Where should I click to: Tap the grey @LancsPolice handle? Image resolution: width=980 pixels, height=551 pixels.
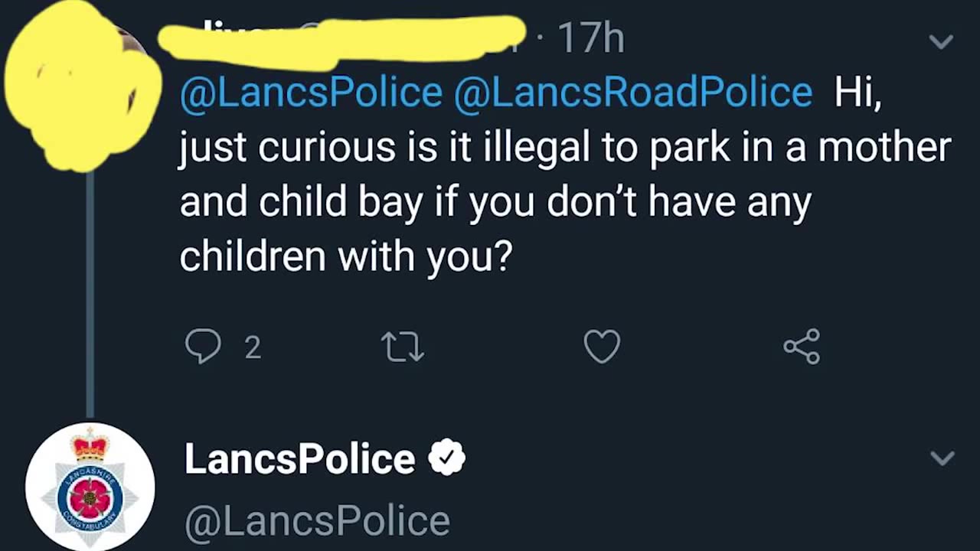coord(317,521)
